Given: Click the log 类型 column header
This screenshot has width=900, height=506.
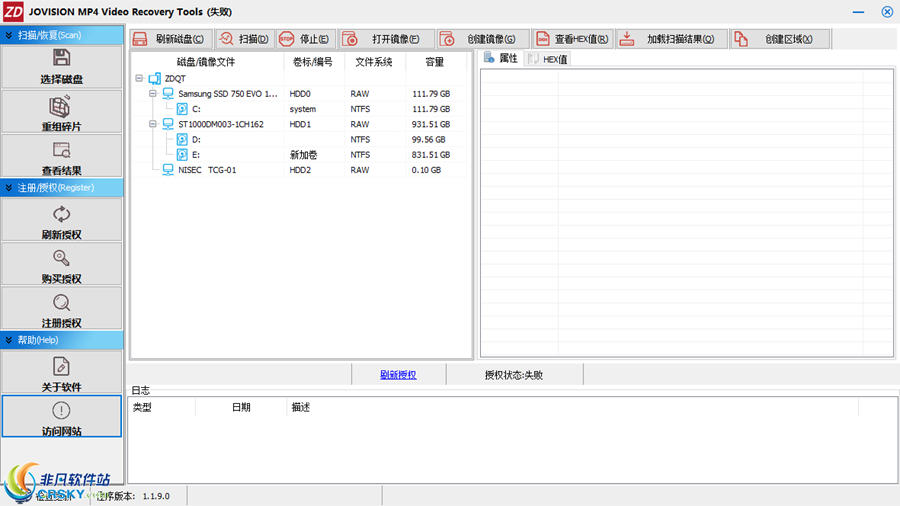Looking at the screenshot, I should click(x=162, y=407).
